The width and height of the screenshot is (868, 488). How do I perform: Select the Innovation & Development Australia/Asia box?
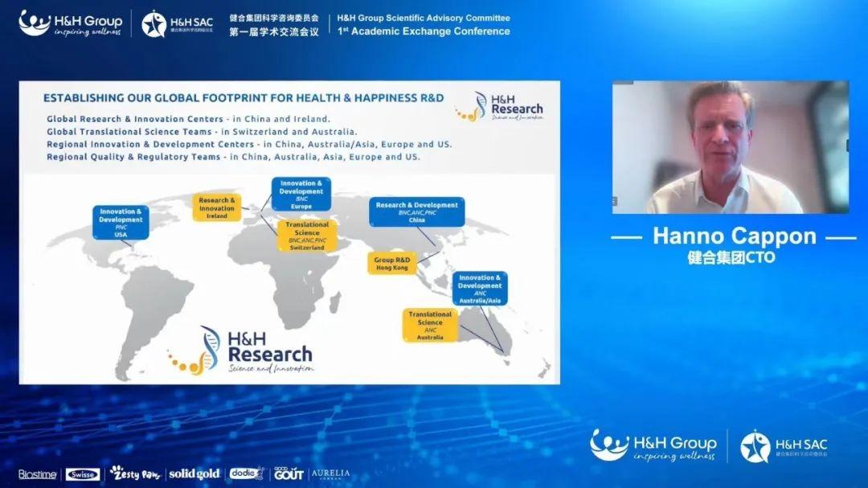480,289
